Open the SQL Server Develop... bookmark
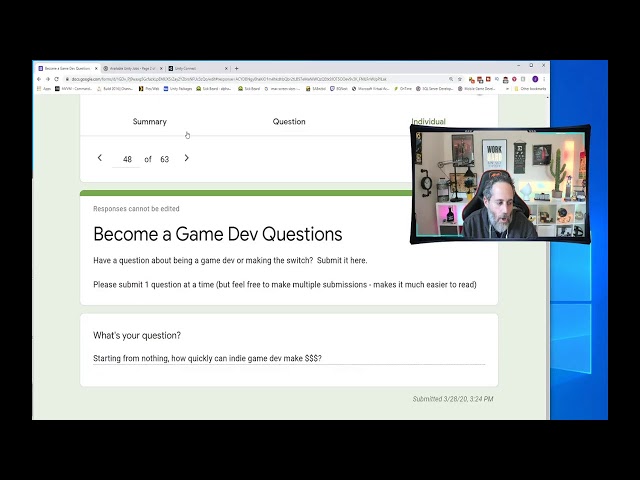The image size is (640, 480). click(435, 89)
